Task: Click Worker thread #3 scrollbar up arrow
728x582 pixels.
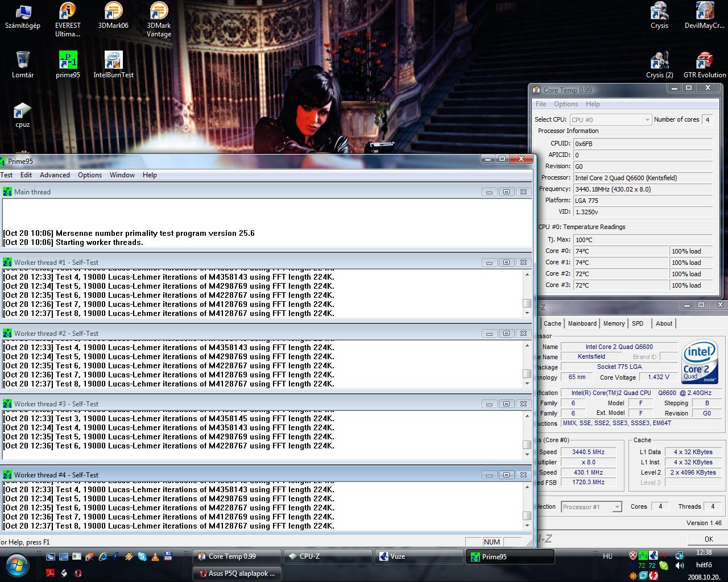Action: point(527,415)
